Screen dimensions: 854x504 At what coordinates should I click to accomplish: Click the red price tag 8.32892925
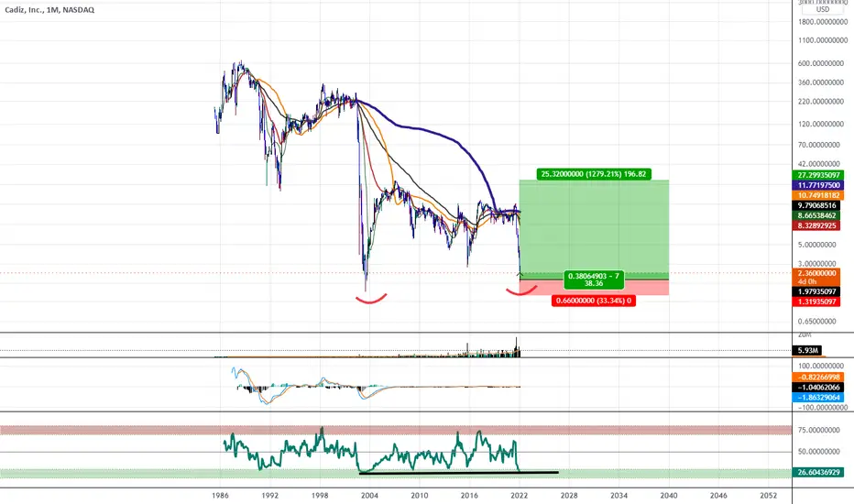(x=817, y=225)
